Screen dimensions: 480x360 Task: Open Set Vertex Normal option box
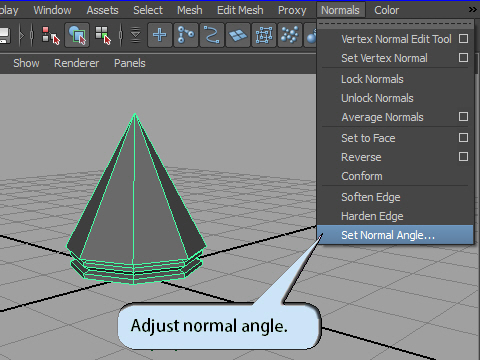(x=463, y=58)
